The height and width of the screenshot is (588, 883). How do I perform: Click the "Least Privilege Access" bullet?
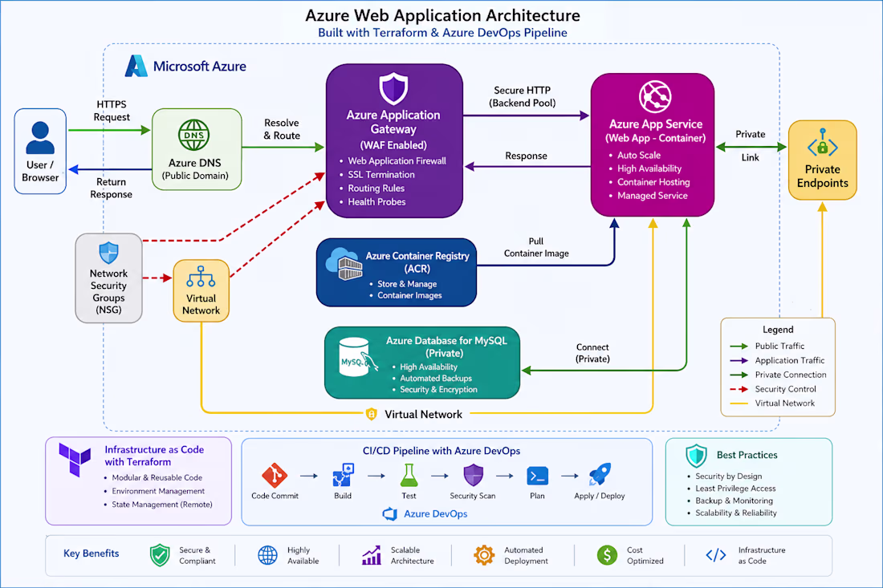[x=735, y=489]
